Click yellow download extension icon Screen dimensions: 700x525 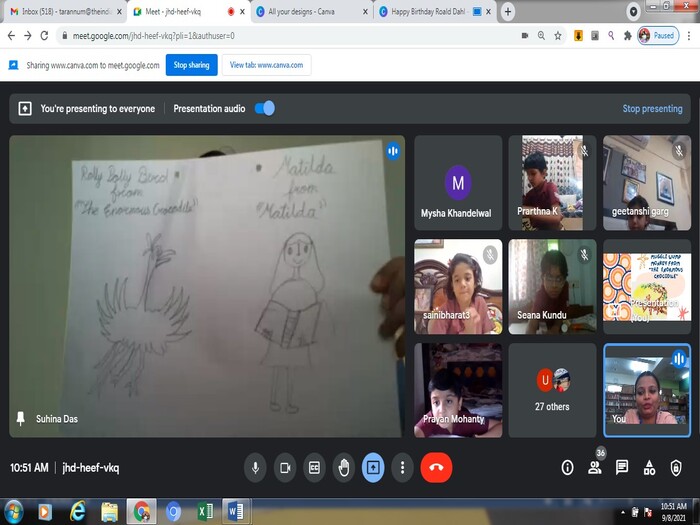pyautogui.click(x=578, y=36)
